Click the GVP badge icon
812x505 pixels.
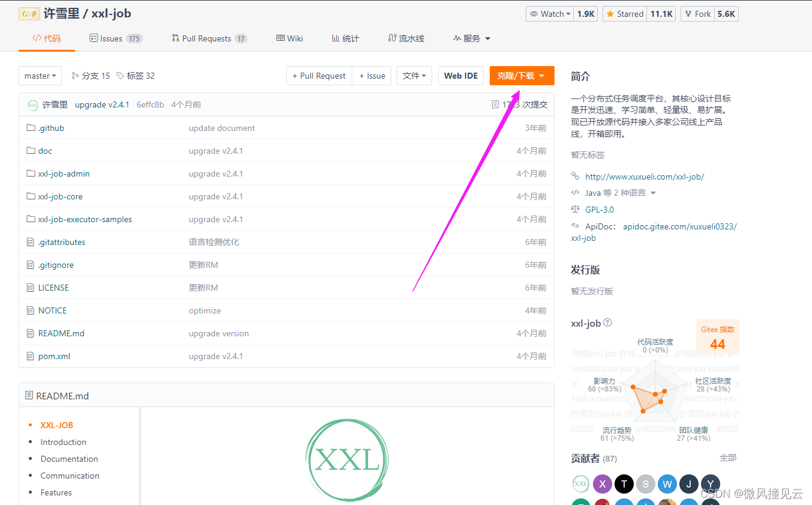coord(29,14)
